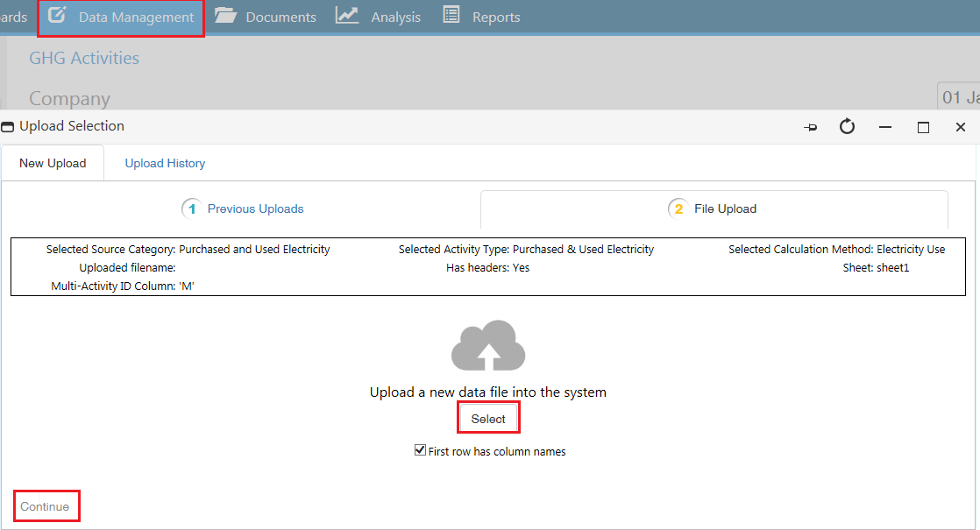Image resolution: width=980 pixels, height=530 pixels.
Task: Click the Documents folder icon
Action: (224, 15)
